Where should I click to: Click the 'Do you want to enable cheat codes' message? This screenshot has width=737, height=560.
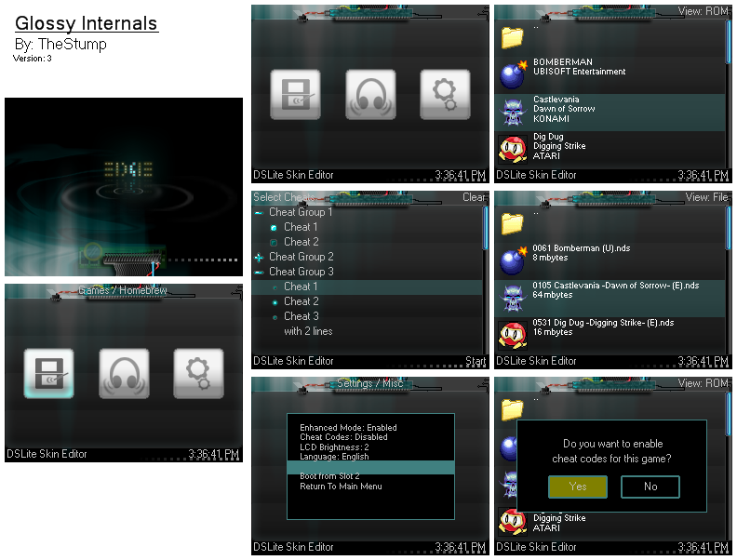(x=612, y=451)
